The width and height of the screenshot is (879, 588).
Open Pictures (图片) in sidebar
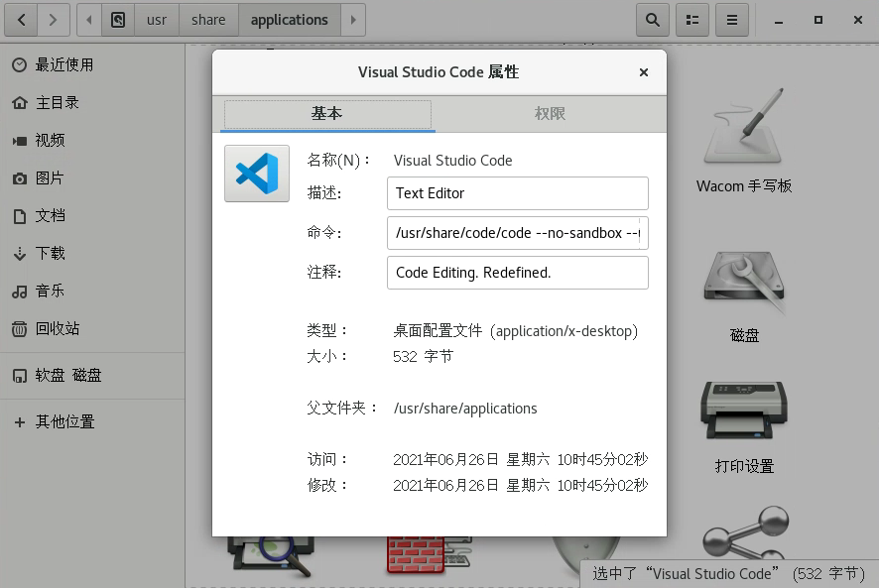(x=92, y=178)
